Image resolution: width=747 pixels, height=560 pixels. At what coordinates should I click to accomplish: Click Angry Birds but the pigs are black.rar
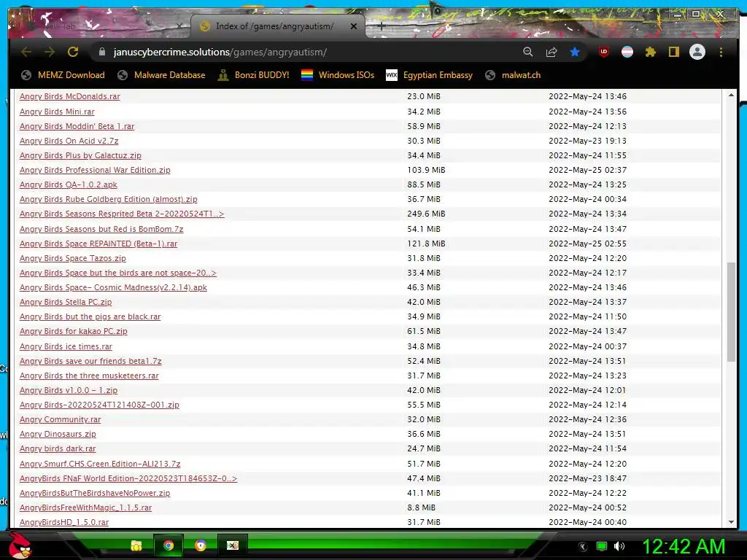click(x=90, y=316)
